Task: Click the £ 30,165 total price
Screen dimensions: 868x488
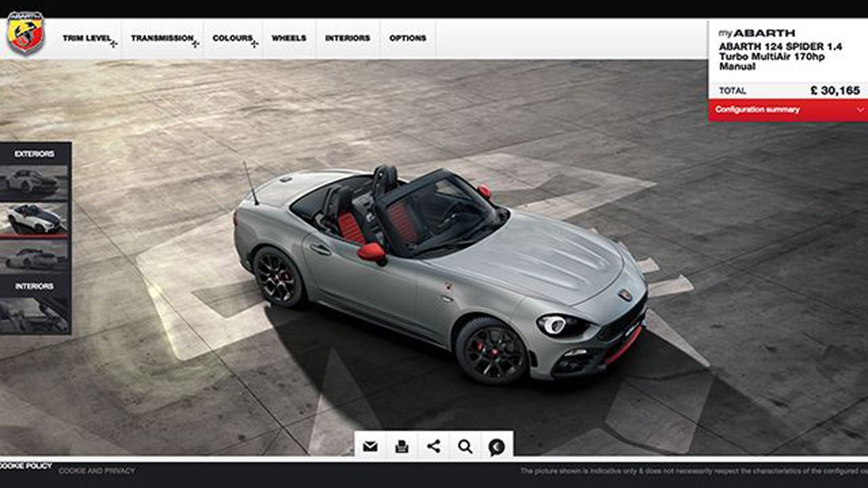Action: [835, 91]
